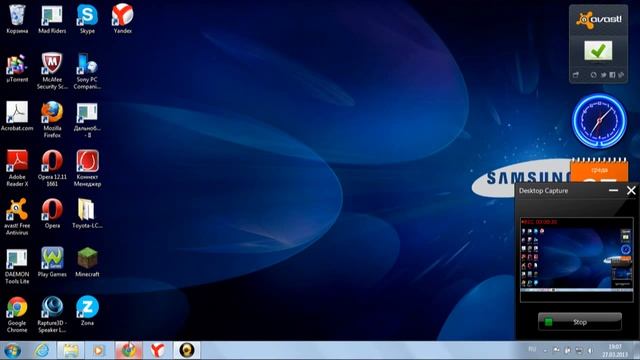The height and width of the screenshot is (360, 640).
Task: Click the open-window icon in the avast! gadget
Action: pos(576,75)
